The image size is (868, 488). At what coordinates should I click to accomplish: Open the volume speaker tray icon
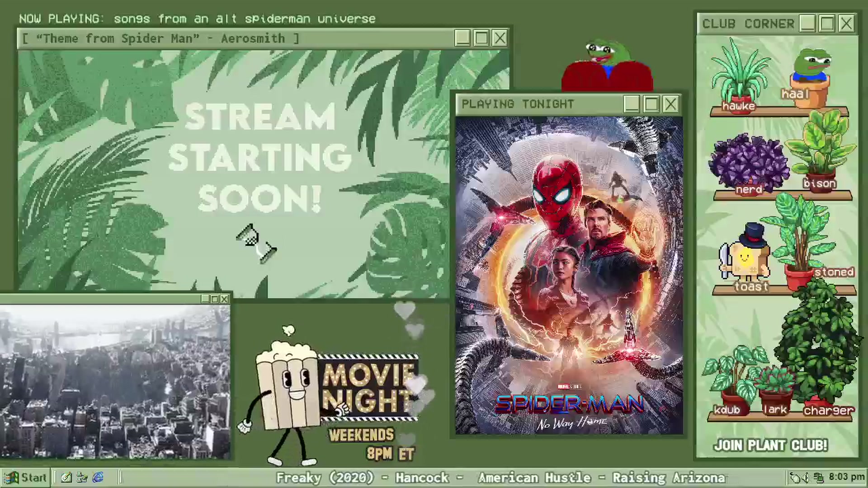pyautogui.click(x=805, y=477)
